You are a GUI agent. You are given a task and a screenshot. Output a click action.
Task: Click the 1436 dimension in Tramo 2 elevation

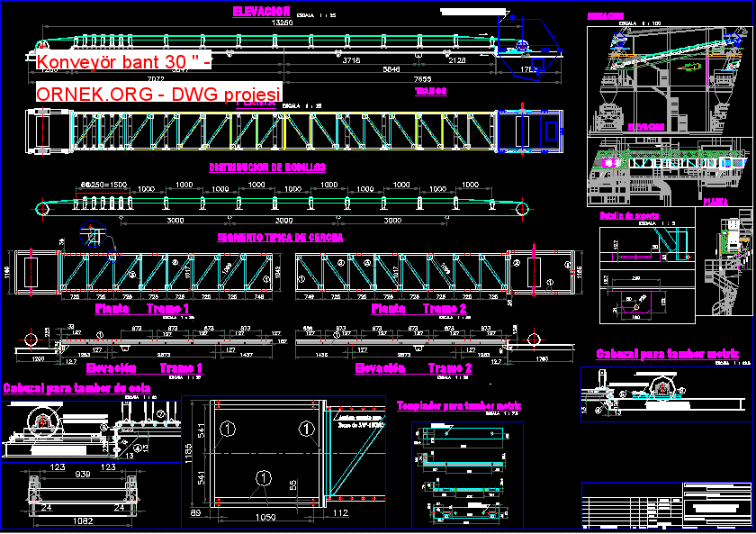[x=321, y=355]
